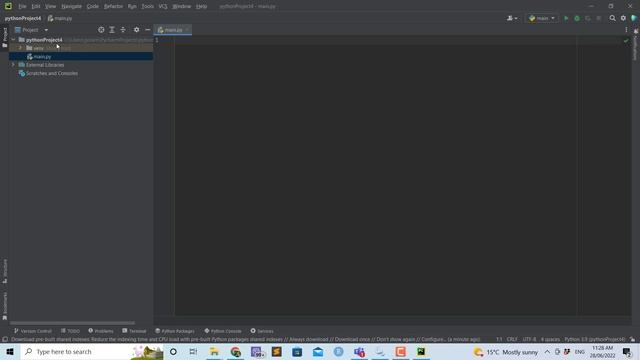Select main.py in project tree
The width and height of the screenshot is (640, 360).
coord(81,56)
